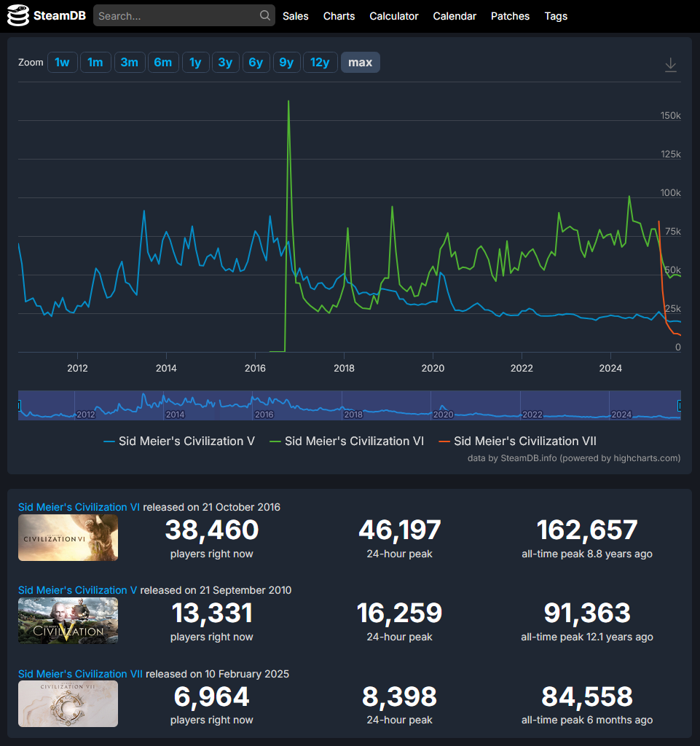Screen dimensions: 700x746
Task: Open the Tags page
Action: pyautogui.click(x=556, y=16)
